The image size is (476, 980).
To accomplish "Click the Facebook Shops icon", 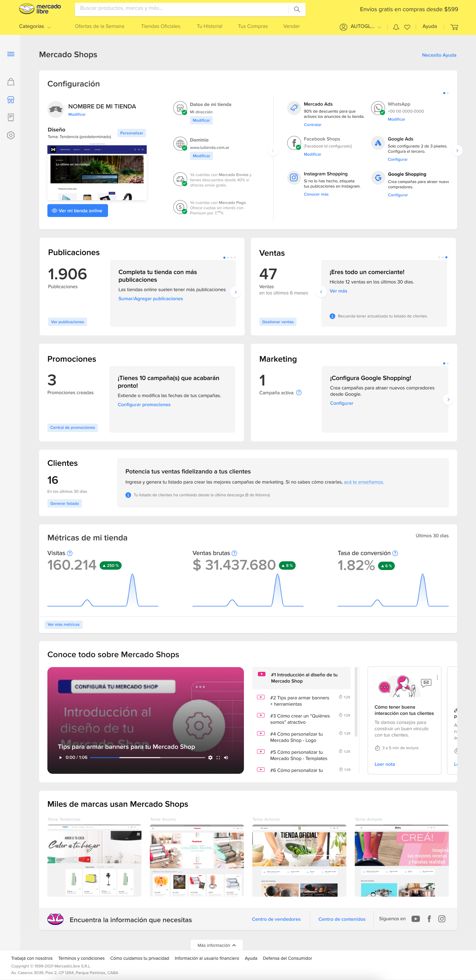I will pyautogui.click(x=294, y=143).
